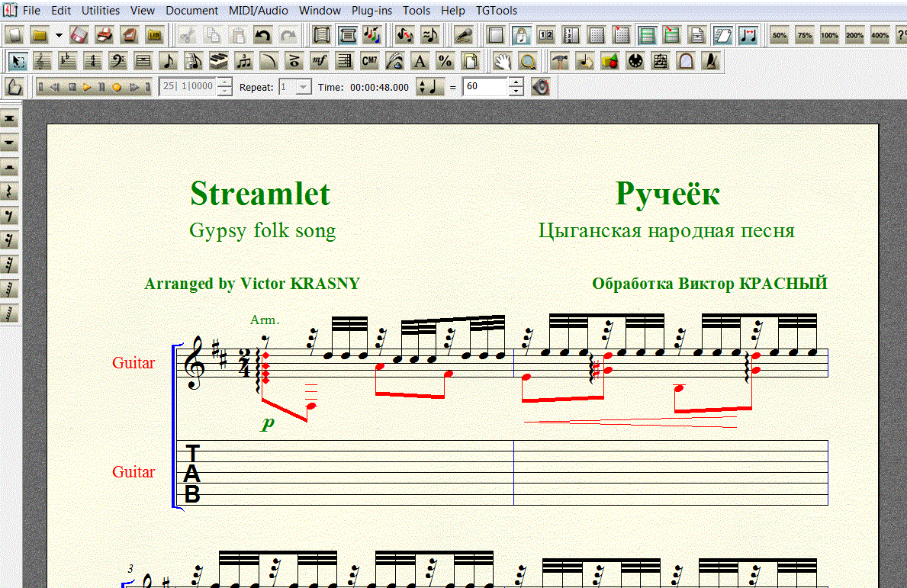Expand the Open file dropdown arrow
Viewport: 907px width, 588px height.
[59, 35]
